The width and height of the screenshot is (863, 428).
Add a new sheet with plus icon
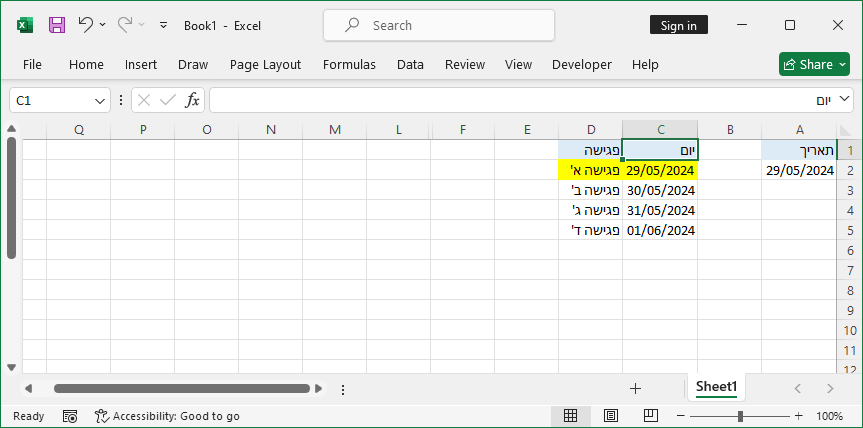pyautogui.click(x=635, y=388)
